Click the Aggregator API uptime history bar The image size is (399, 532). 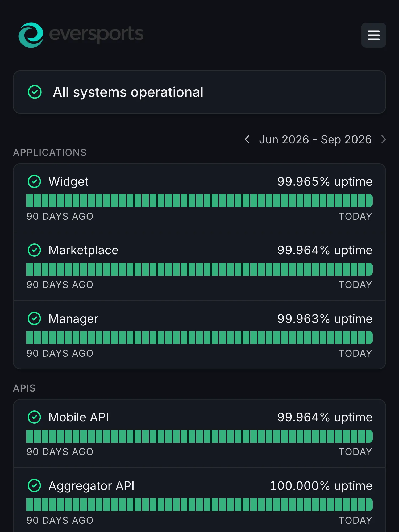click(199, 505)
